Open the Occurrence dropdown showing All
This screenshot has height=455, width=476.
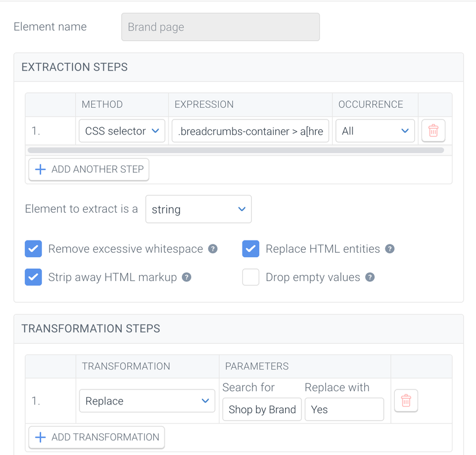pyautogui.click(x=375, y=131)
